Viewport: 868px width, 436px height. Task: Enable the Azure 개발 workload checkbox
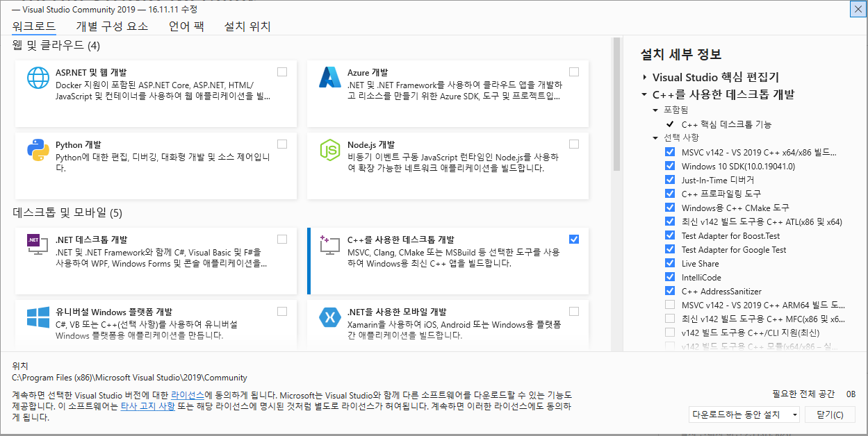coord(574,72)
